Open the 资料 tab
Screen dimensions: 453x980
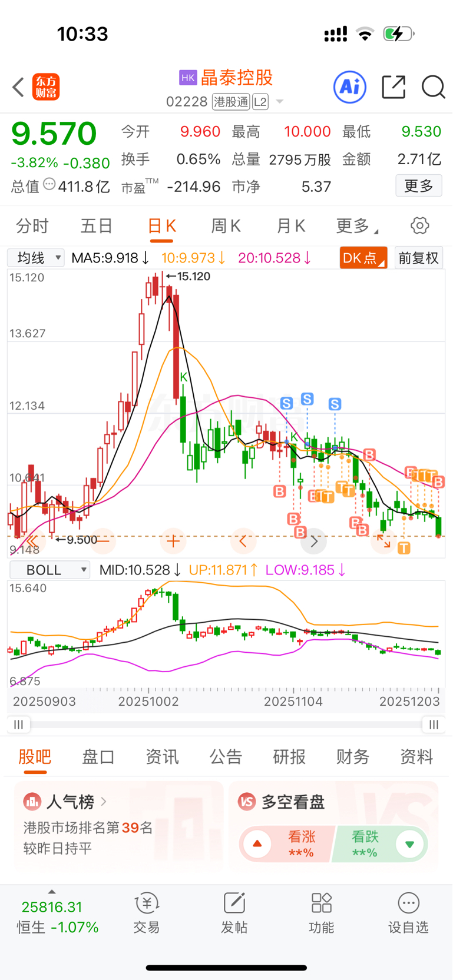coord(416,756)
